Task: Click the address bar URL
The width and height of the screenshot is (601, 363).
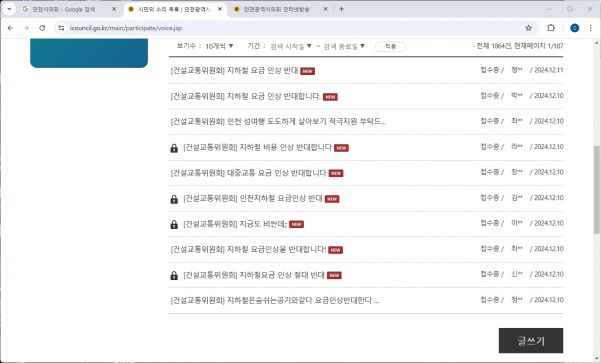Action: [x=126, y=28]
